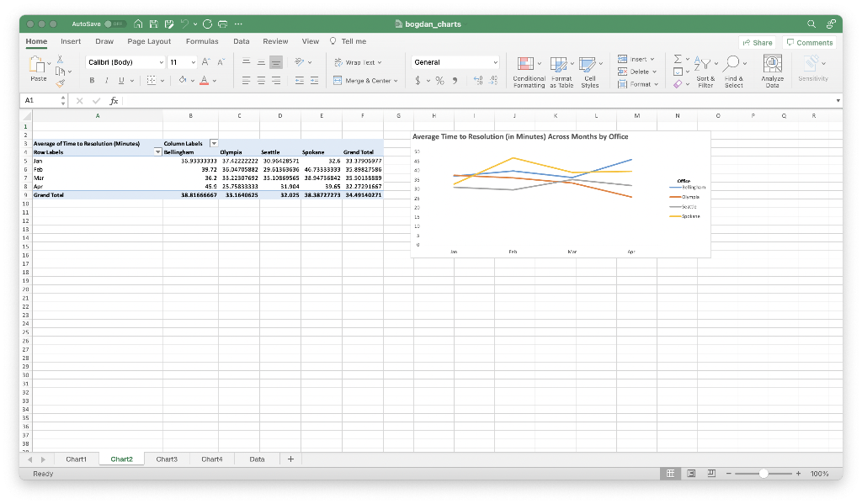Screen dimensions: 862x504
Task: Add a new sheet with plus button
Action: [290, 459]
